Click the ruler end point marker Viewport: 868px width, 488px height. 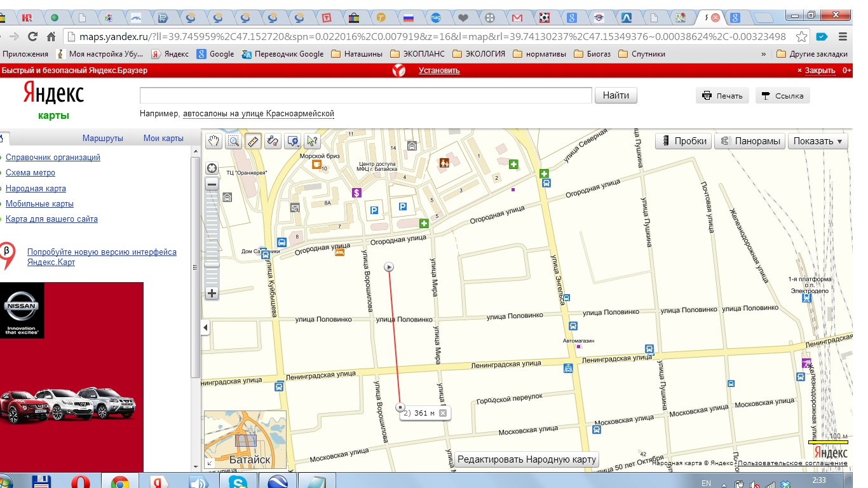(x=400, y=406)
